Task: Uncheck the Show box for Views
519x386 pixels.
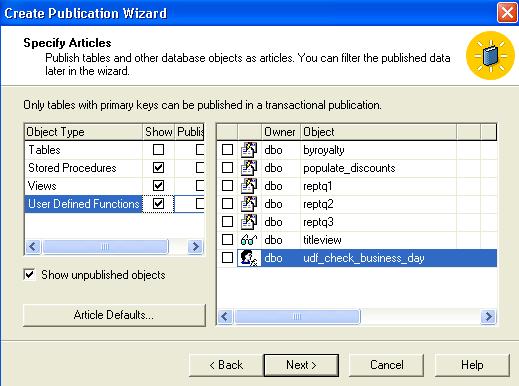Action: pos(158,185)
